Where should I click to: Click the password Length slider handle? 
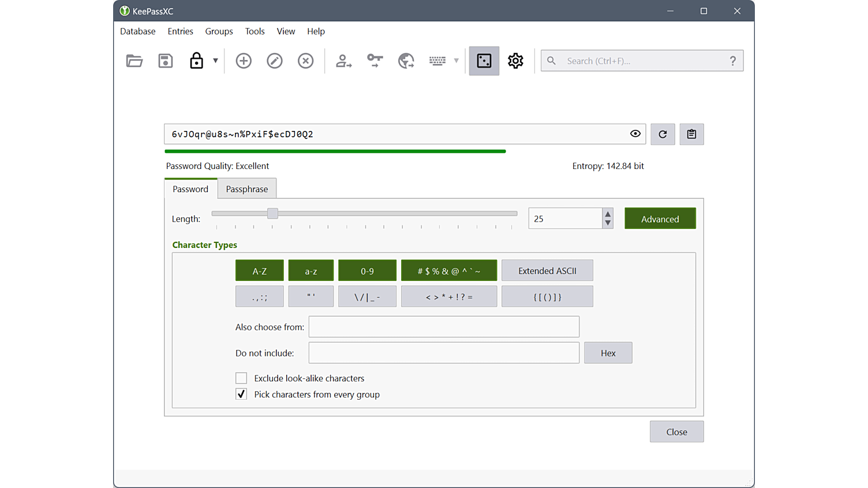tap(272, 213)
